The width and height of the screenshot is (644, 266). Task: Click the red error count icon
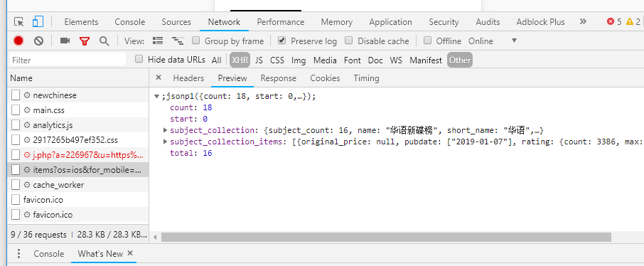point(611,22)
